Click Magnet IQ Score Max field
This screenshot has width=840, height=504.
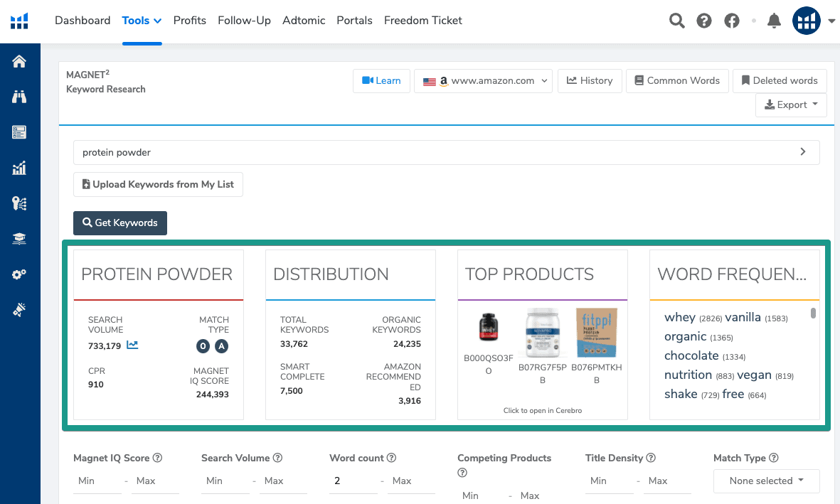click(155, 481)
